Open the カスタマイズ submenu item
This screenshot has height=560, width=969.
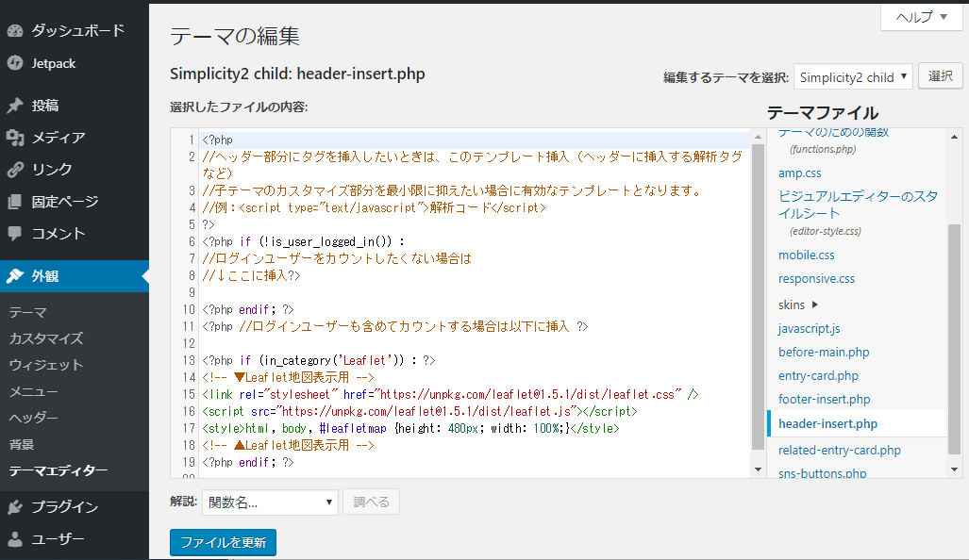[46, 338]
